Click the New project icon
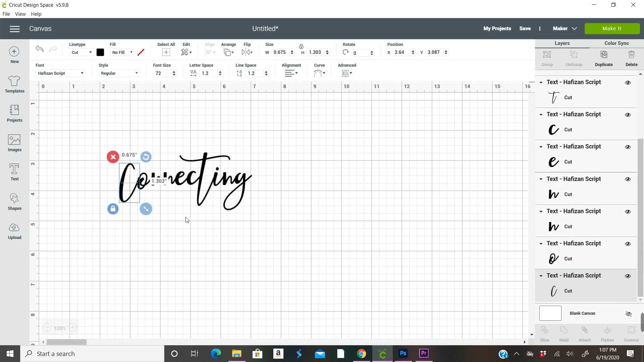 pyautogui.click(x=14, y=51)
